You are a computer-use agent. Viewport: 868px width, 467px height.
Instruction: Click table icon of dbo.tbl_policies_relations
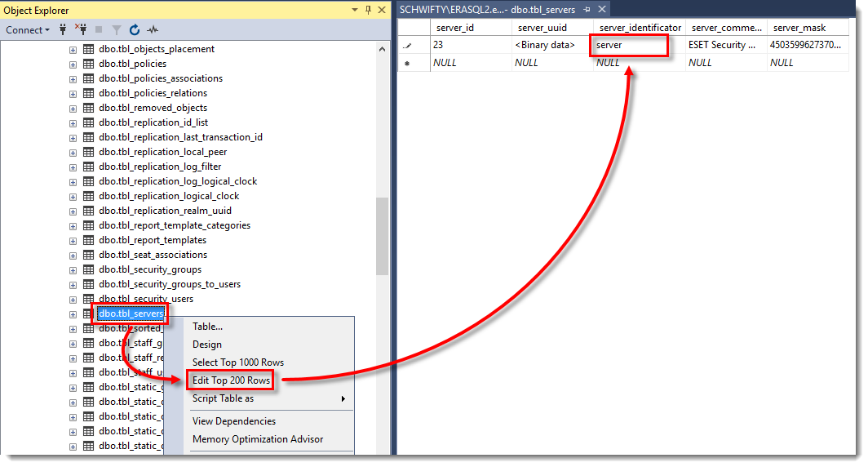pos(88,93)
